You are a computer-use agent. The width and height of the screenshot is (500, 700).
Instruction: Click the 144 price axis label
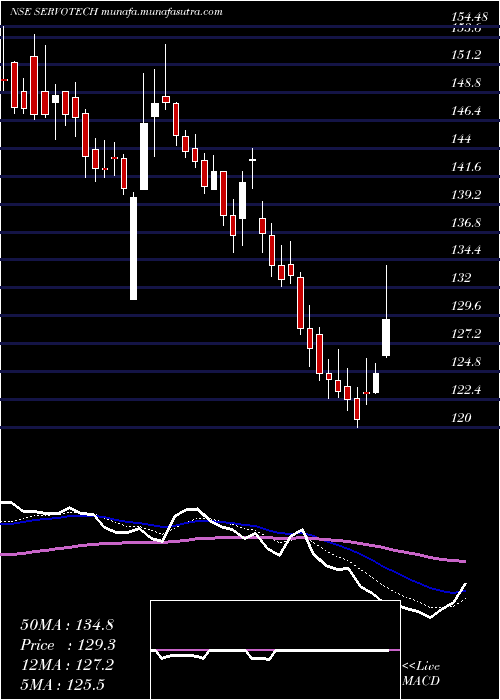pos(461,139)
